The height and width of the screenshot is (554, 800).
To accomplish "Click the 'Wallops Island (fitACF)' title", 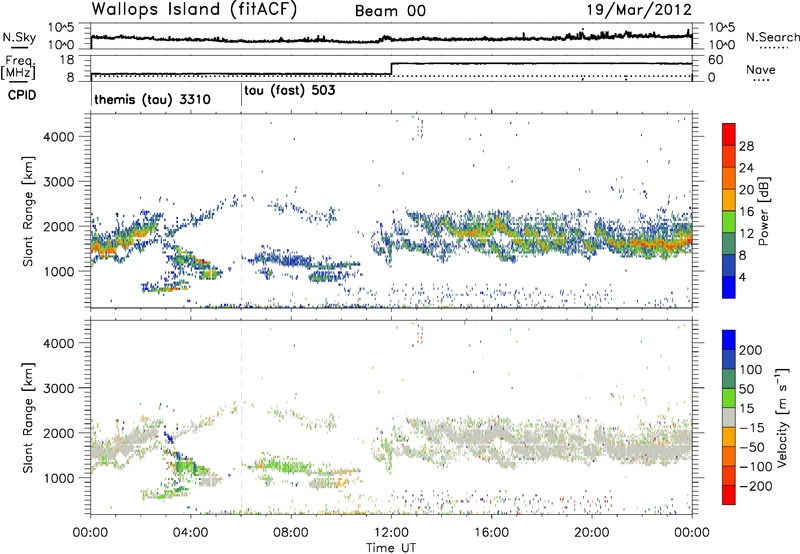I will click(194, 9).
